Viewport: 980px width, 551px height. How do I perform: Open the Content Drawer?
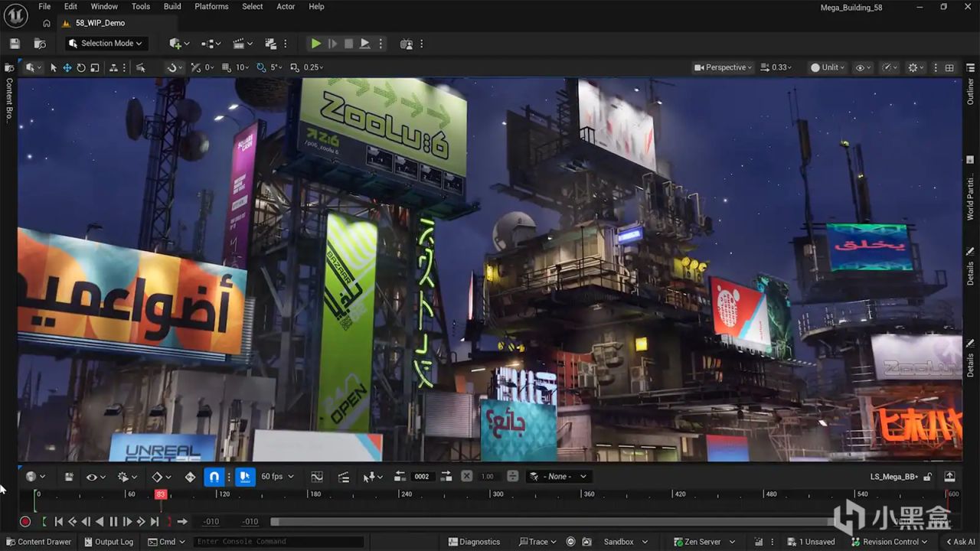click(38, 542)
